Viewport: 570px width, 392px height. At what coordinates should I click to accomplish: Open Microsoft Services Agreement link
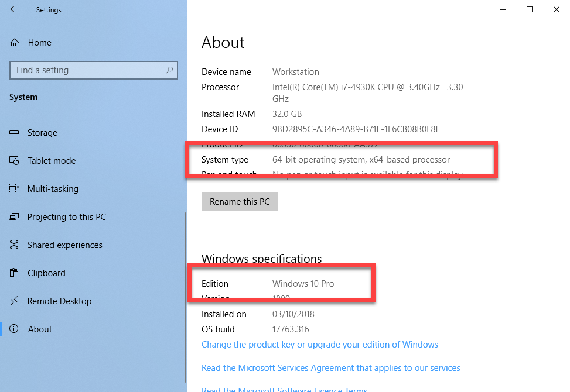pyautogui.click(x=331, y=368)
